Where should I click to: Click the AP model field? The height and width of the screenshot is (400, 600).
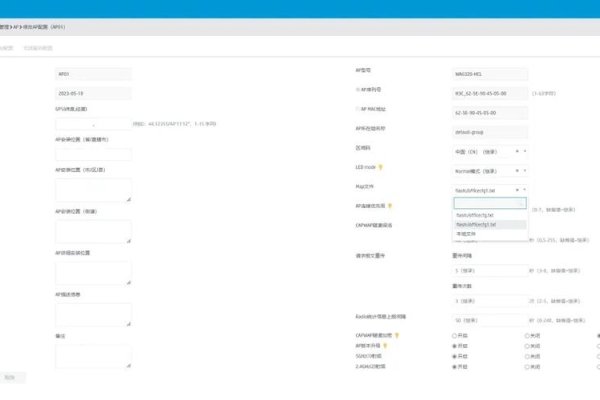pos(490,74)
